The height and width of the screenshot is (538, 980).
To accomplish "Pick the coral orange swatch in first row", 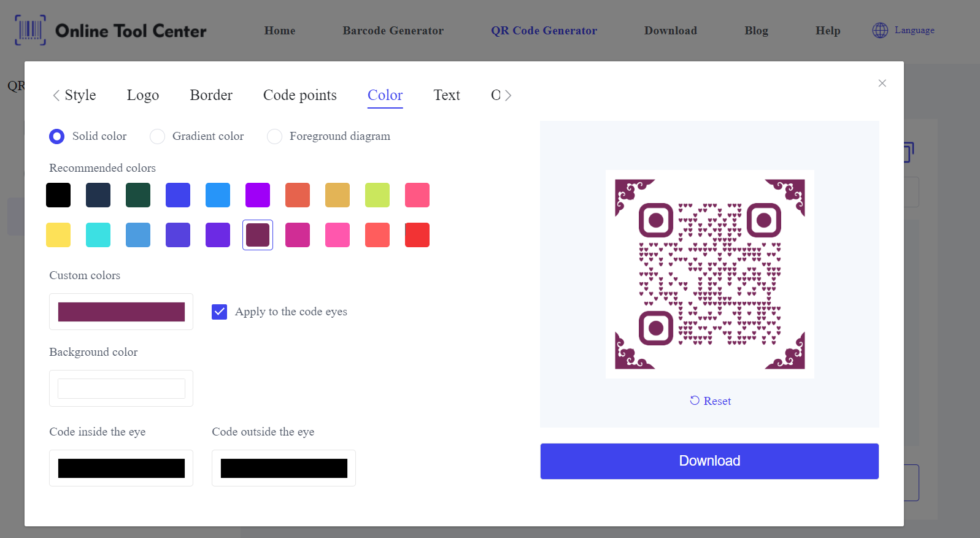I will coord(298,195).
